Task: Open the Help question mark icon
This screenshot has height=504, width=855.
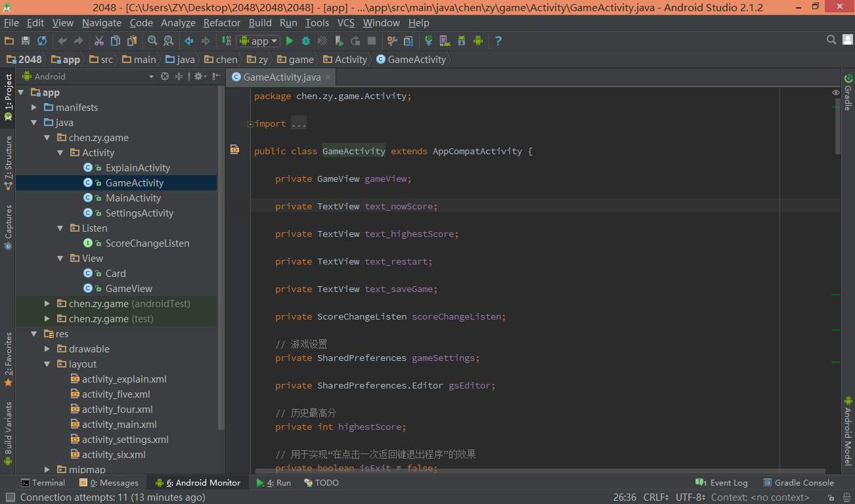Action: coord(498,41)
